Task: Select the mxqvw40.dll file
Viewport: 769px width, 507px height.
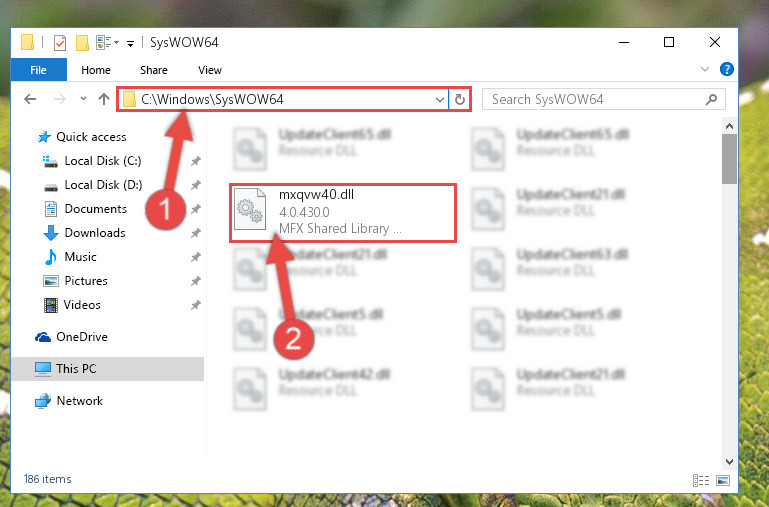Action: pyautogui.click(x=343, y=212)
